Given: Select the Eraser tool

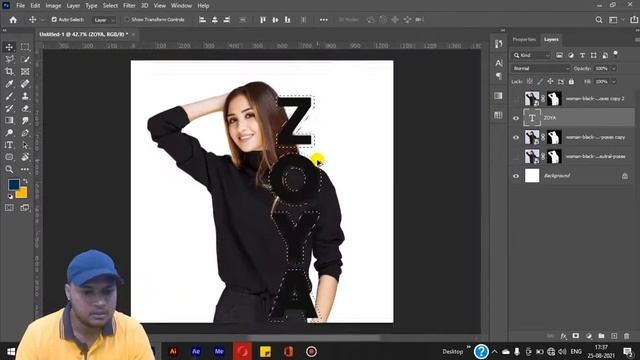Looking at the screenshot, I should 25,109.
